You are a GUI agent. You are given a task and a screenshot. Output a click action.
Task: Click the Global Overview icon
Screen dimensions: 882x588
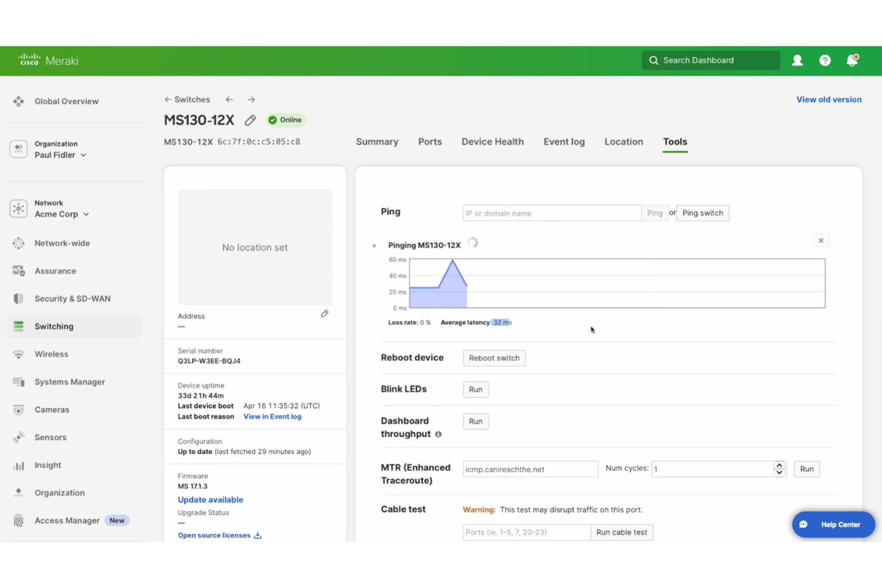[x=18, y=101]
